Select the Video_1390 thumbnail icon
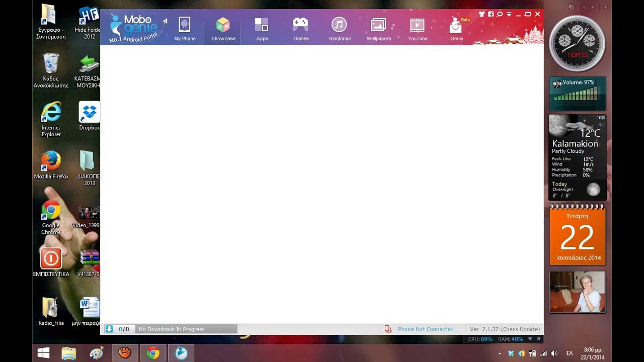 click(x=87, y=217)
